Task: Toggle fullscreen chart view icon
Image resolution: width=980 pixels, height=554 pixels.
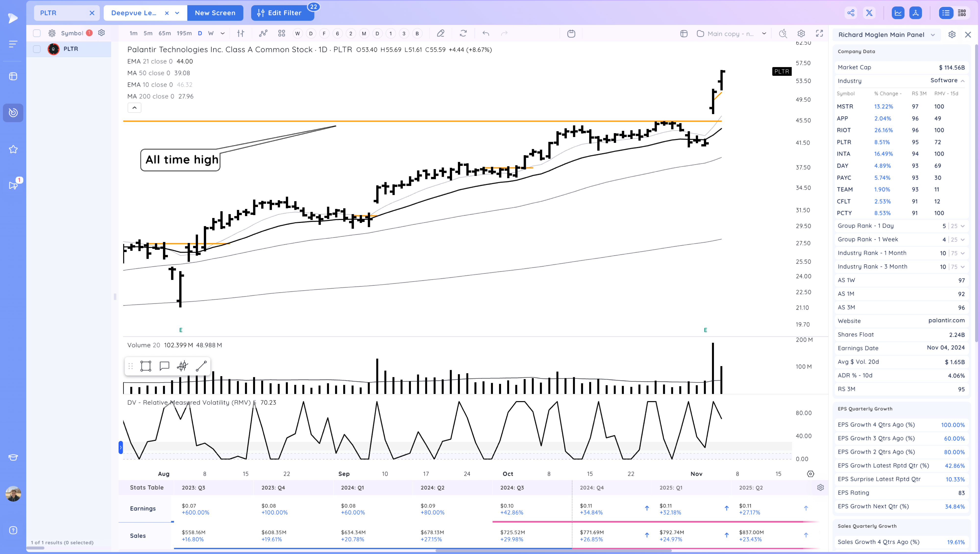Action: coord(819,34)
